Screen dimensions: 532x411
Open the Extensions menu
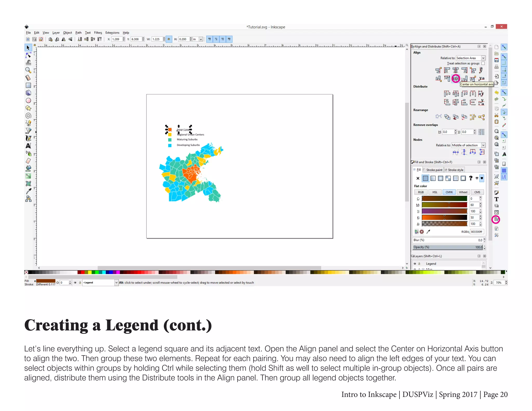(112, 33)
